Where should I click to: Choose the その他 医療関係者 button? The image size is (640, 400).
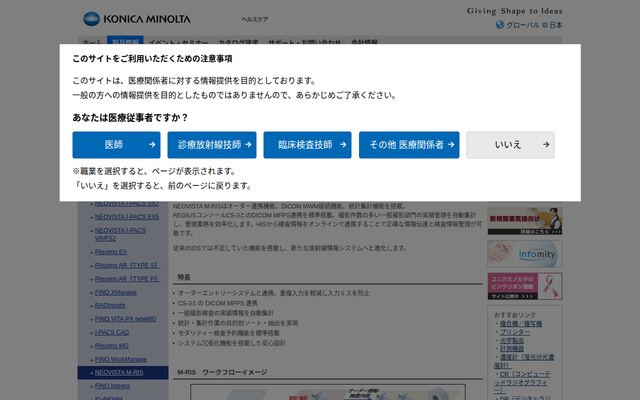coord(409,145)
